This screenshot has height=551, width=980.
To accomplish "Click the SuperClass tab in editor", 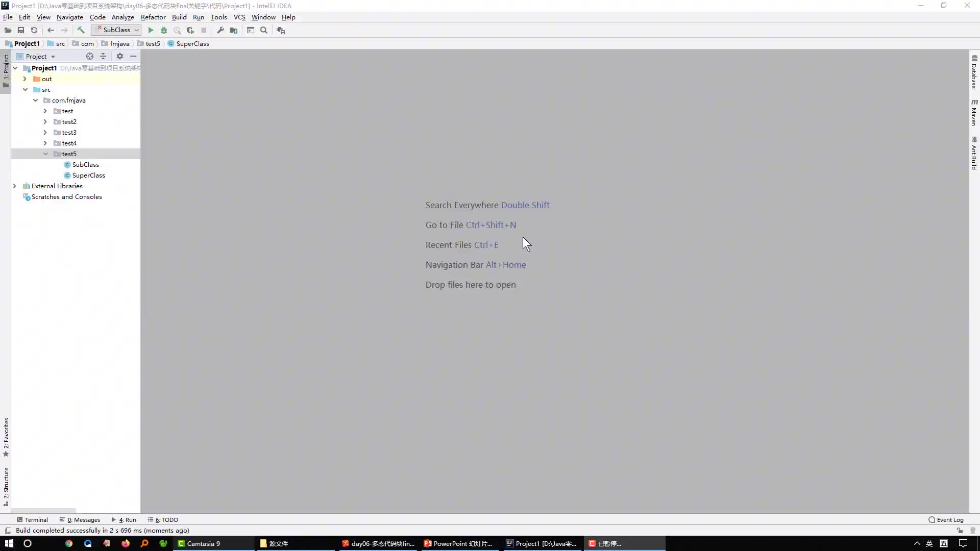I will click(x=192, y=43).
